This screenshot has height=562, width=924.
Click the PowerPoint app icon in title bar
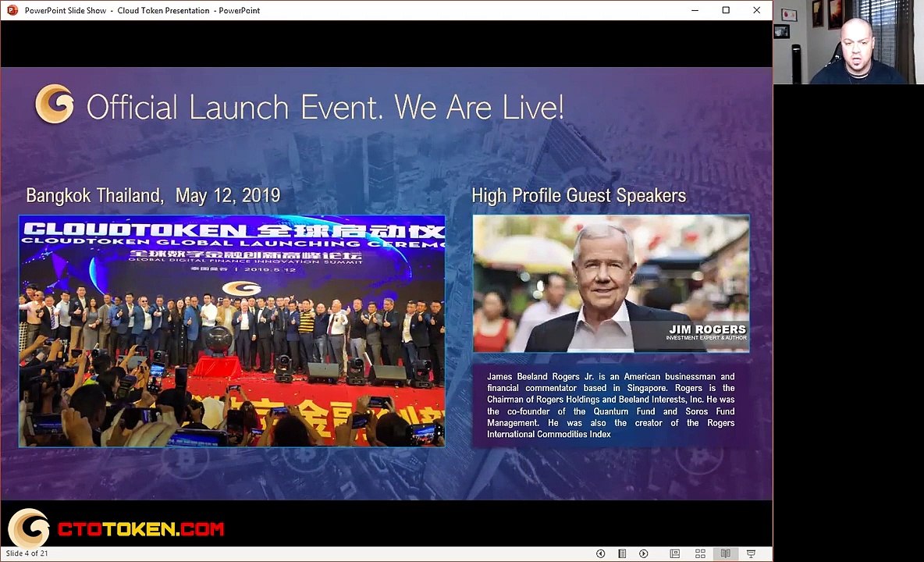12,10
